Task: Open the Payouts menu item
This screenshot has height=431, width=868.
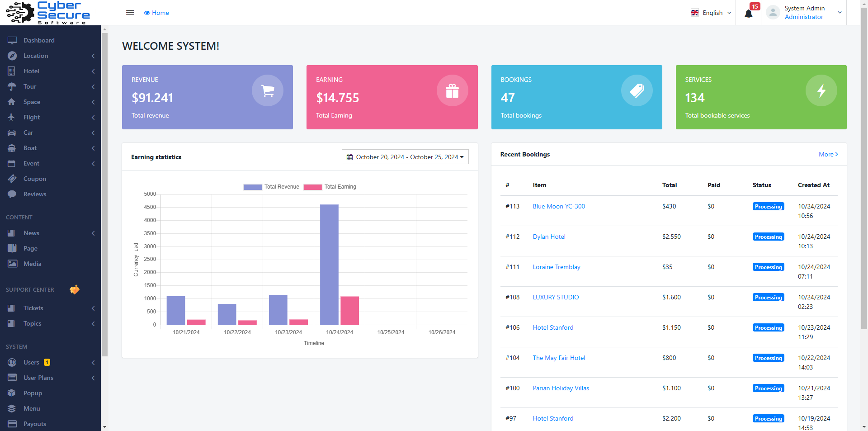Action: (x=50, y=424)
